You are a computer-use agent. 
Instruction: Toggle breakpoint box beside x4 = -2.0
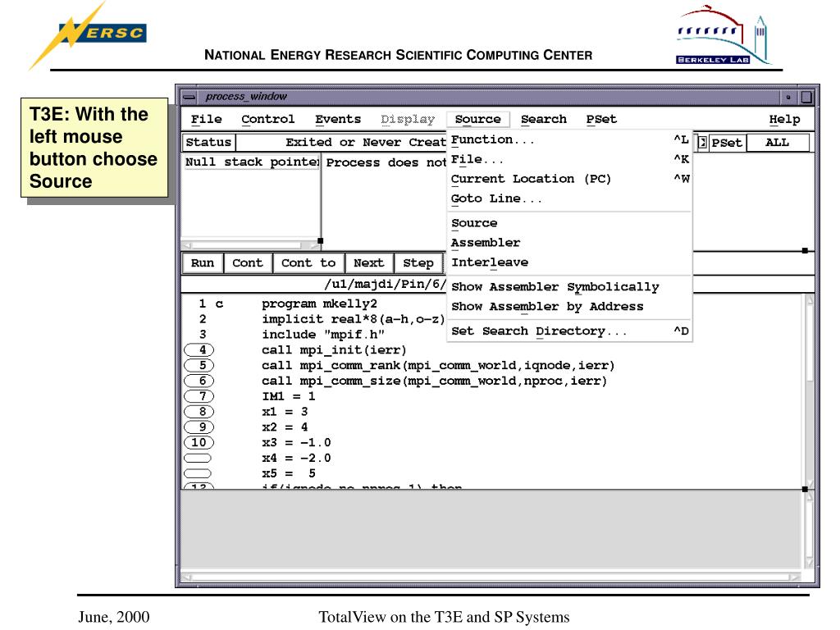(x=198, y=459)
